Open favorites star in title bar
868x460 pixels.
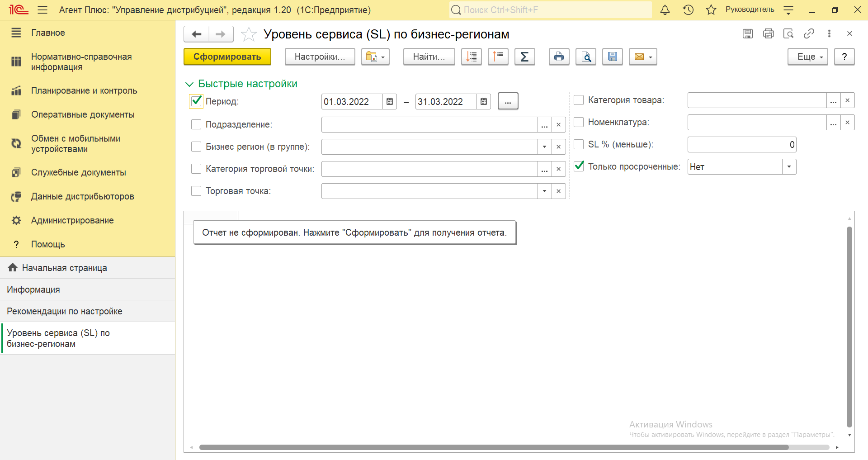click(x=711, y=9)
